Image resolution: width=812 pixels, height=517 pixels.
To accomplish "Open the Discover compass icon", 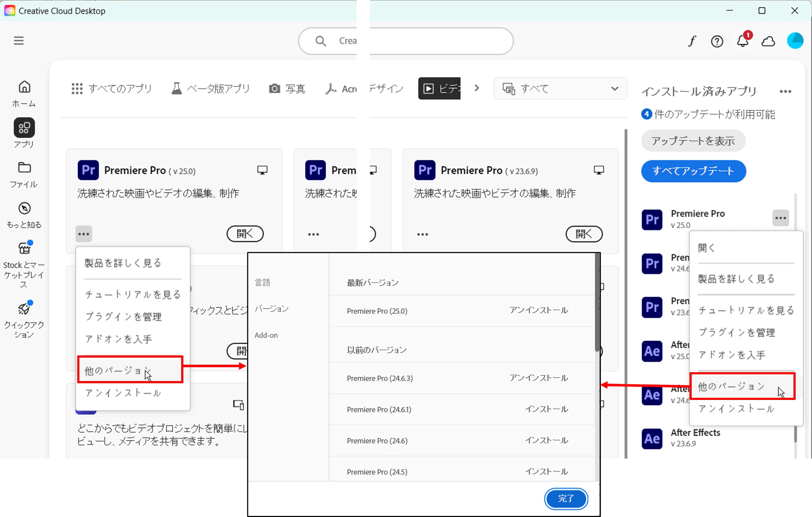I will point(24,209).
